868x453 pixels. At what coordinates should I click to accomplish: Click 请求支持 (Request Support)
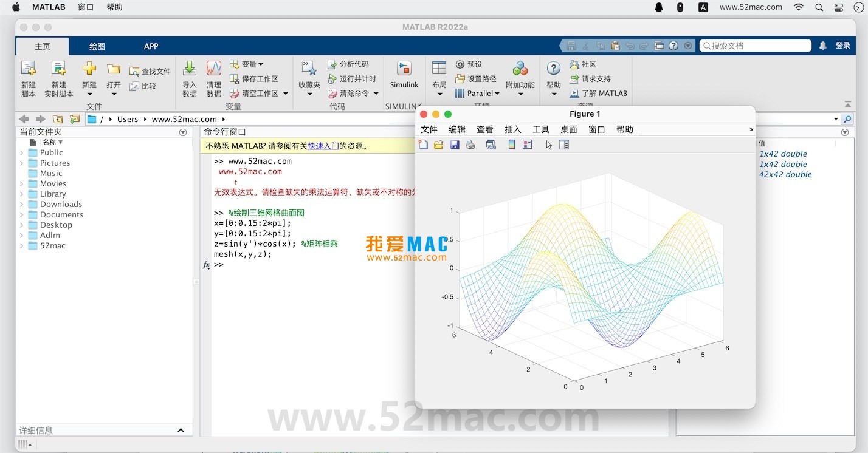pyautogui.click(x=590, y=79)
